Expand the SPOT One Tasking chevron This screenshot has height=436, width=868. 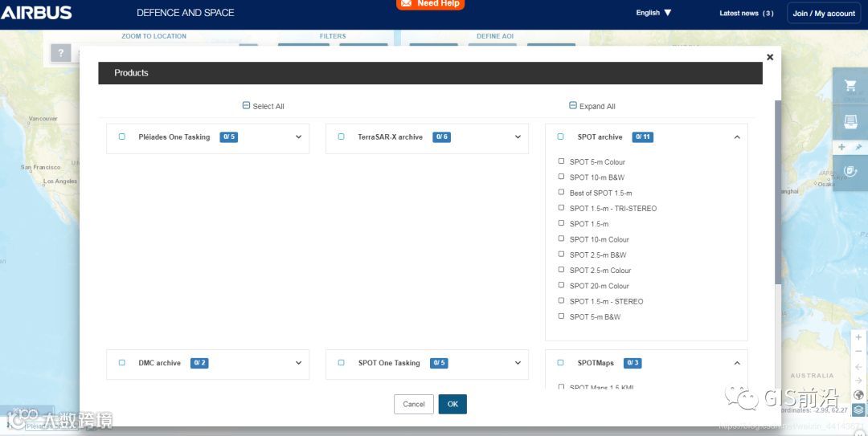pyautogui.click(x=518, y=363)
